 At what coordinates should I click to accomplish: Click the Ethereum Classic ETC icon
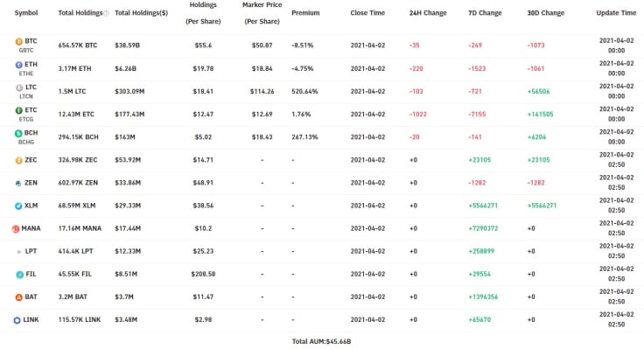(x=18, y=110)
